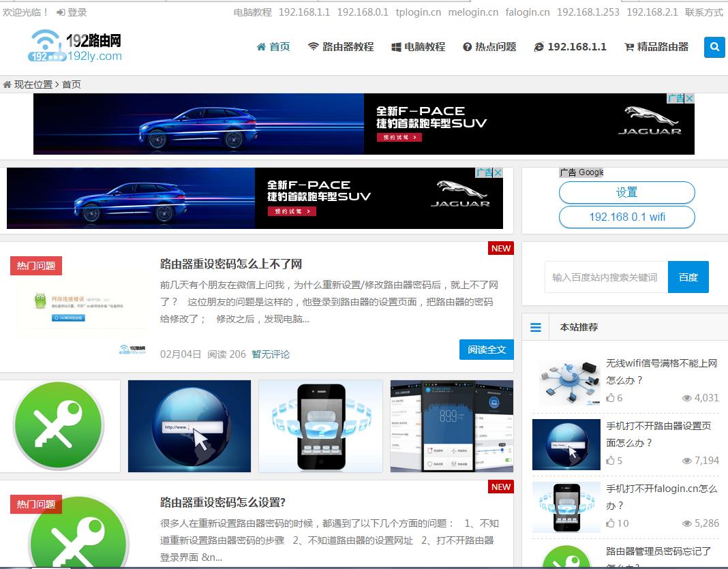Open the 电脑教程 navigation menu with Windows icon
The width and height of the screenshot is (728, 569).
[419, 47]
